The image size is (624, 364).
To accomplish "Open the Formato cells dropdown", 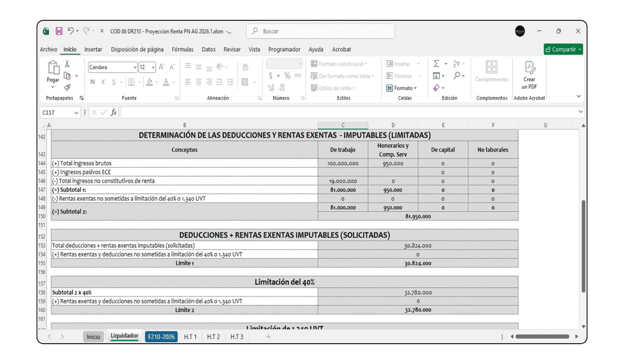I will tap(402, 88).
